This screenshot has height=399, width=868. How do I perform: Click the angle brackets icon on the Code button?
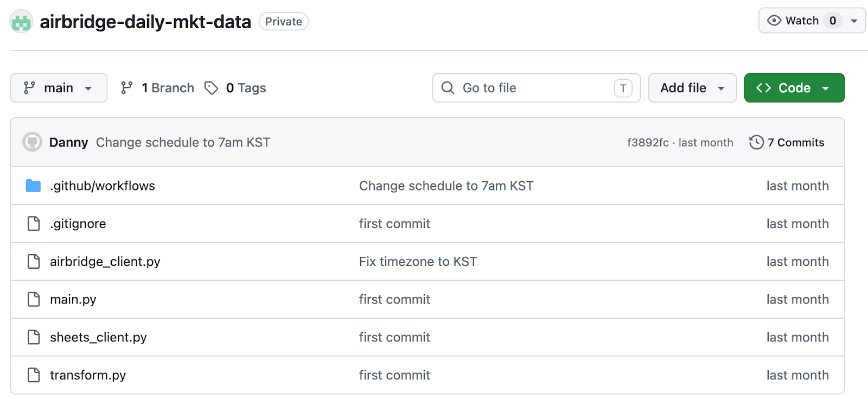763,88
